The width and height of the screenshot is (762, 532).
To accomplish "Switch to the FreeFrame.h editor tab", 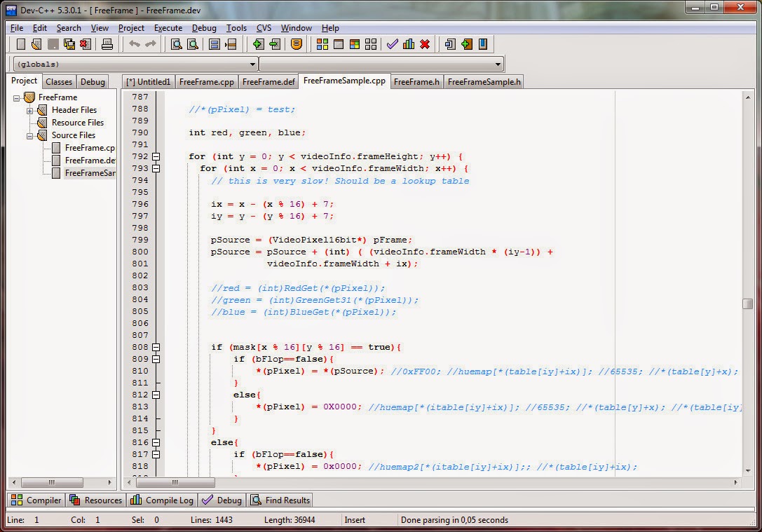I will pos(416,81).
